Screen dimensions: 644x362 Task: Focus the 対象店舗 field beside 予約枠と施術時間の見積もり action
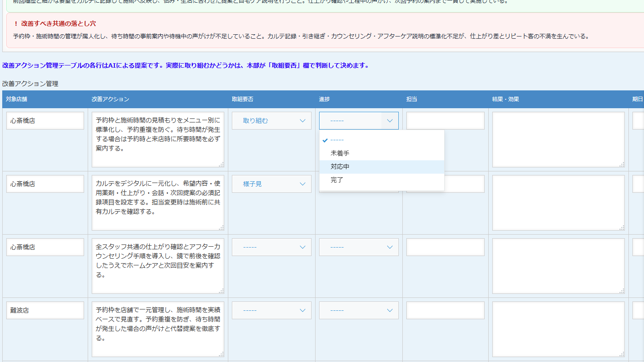(45, 121)
